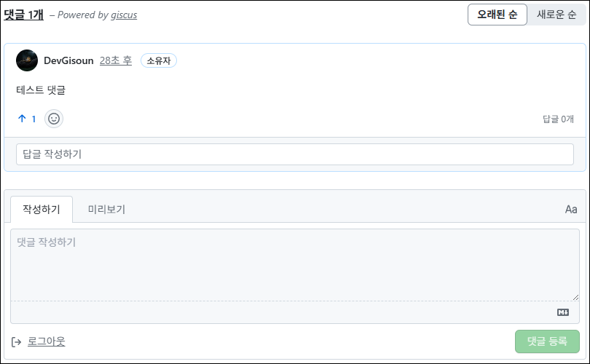This screenshot has width=590, height=364.
Task: Click the logout arrow icon
Action: [x=17, y=341]
